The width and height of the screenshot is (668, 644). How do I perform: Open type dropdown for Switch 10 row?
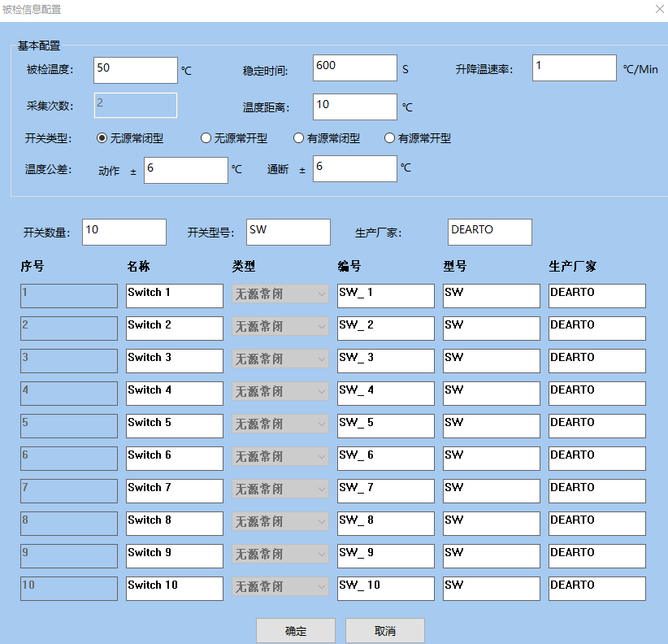click(x=280, y=587)
